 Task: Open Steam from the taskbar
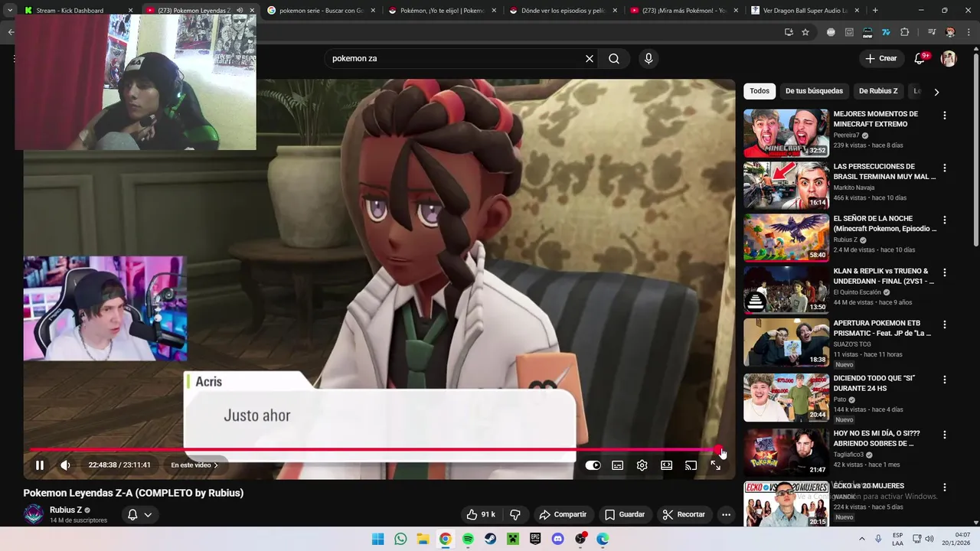click(x=490, y=539)
